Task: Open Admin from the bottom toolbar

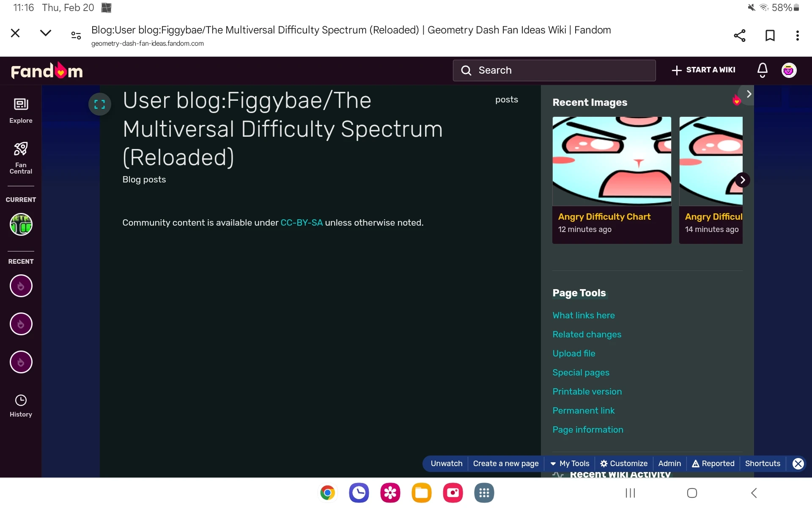Action: pyautogui.click(x=669, y=464)
